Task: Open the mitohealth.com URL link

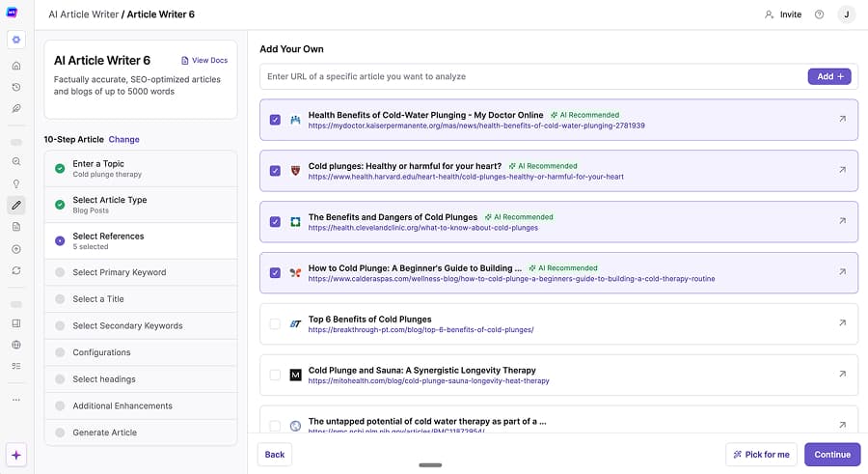Action: click(x=429, y=381)
